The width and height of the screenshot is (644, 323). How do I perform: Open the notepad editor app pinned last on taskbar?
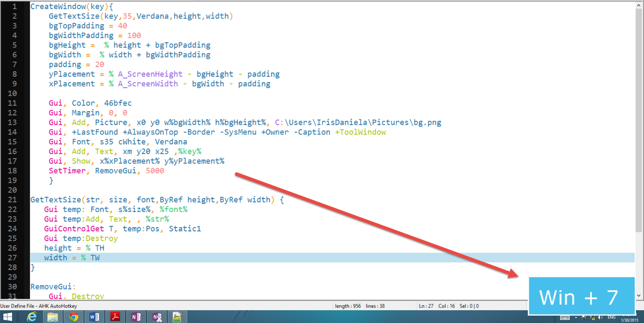[x=177, y=316]
